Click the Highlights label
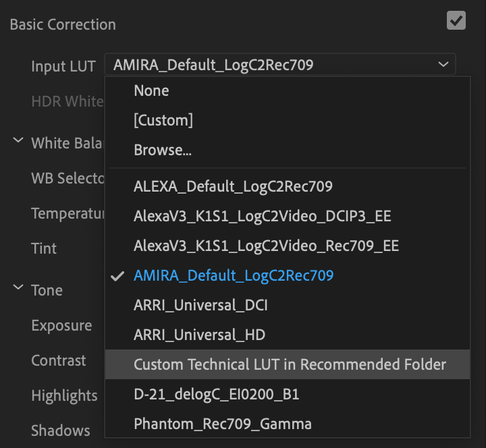 click(x=65, y=396)
